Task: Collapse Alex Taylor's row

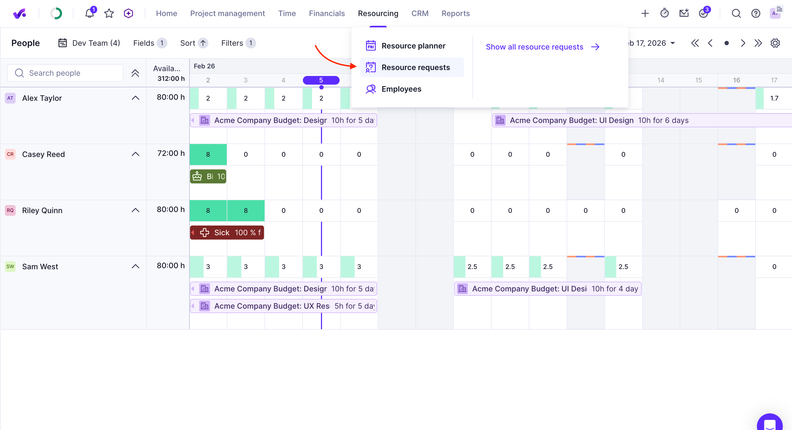Action: [x=135, y=98]
